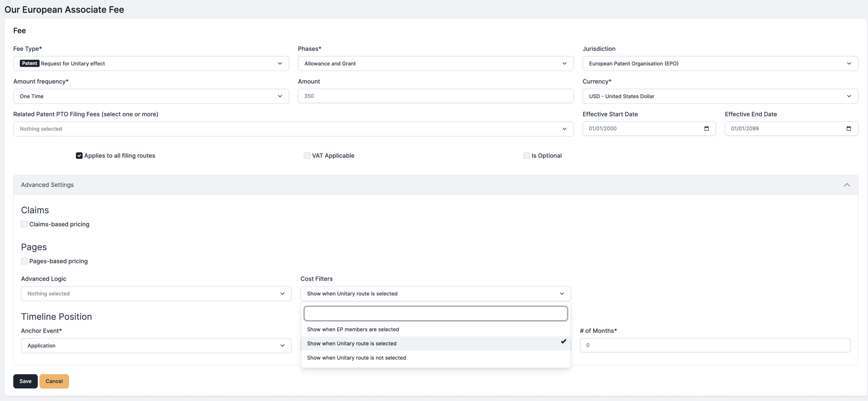Open the Anchor Event dropdown
868x401 pixels.
156,345
